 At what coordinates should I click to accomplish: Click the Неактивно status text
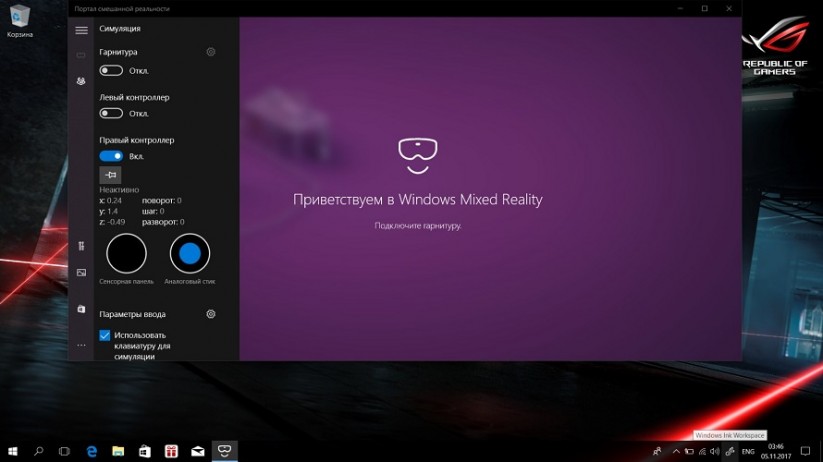click(x=119, y=190)
